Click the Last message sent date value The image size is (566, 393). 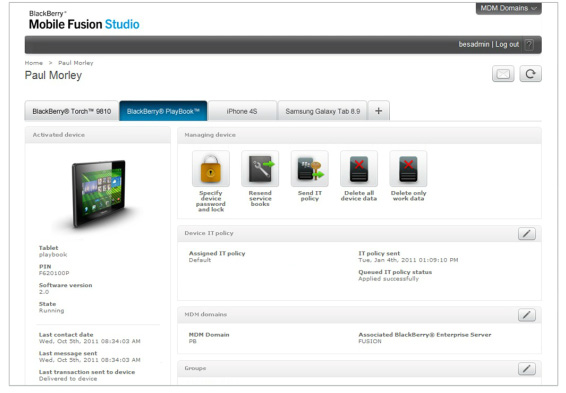pos(90,360)
